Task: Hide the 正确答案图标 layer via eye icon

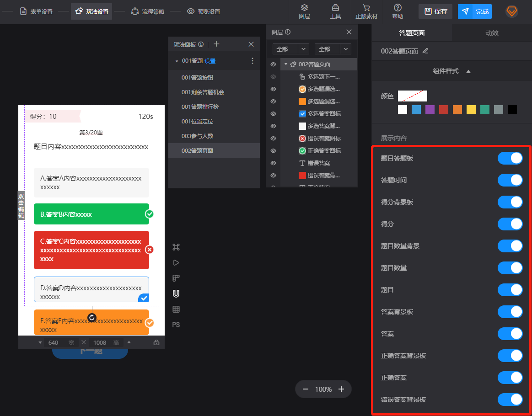Action: [273, 151]
